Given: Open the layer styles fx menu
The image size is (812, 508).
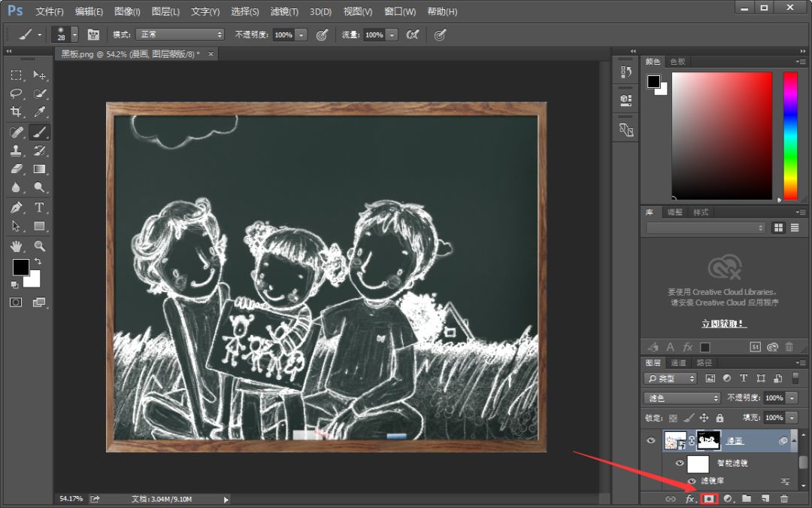Looking at the screenshot, I should pyautogui.click(x=689, y=499).
